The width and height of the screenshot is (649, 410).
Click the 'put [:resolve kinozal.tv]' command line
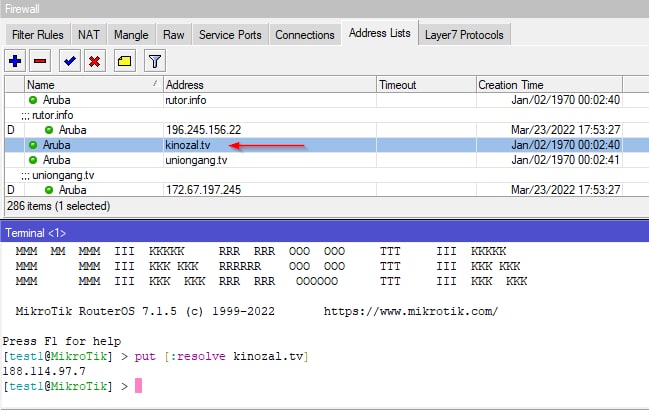coord(221,356)
